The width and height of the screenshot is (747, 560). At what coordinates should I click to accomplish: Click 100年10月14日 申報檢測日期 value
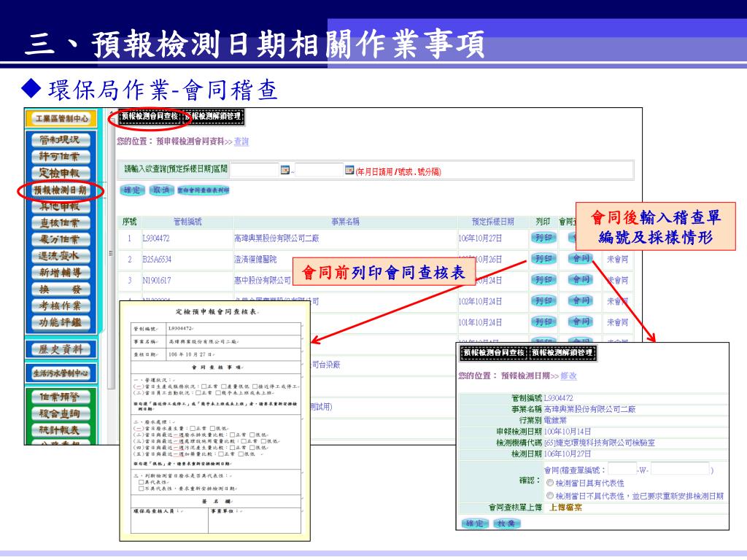[x=568, y=432]
